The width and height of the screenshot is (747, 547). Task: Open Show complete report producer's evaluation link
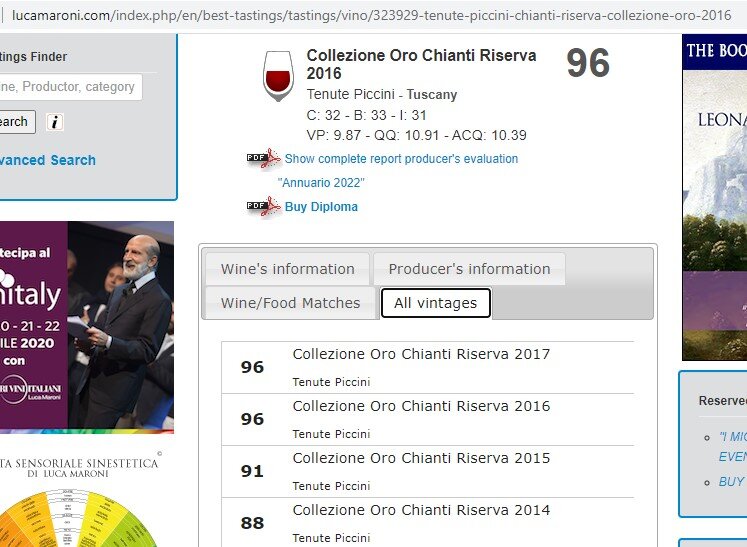(x=401, y=159)
